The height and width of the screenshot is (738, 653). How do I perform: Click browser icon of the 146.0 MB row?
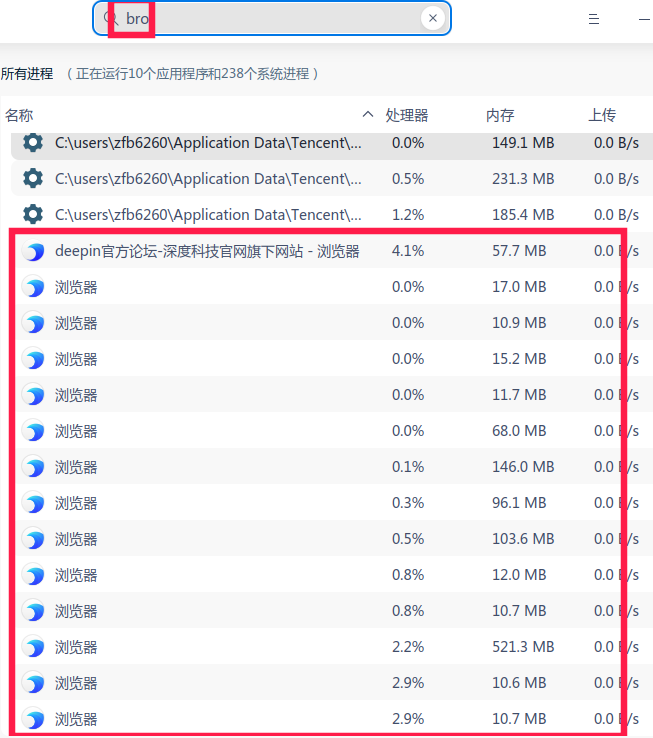33,467
